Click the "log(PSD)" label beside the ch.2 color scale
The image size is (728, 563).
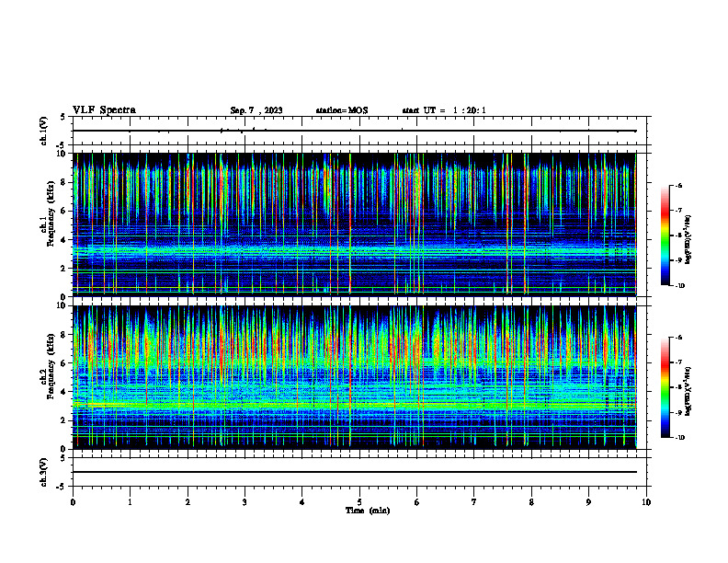(x=688, y=392)
